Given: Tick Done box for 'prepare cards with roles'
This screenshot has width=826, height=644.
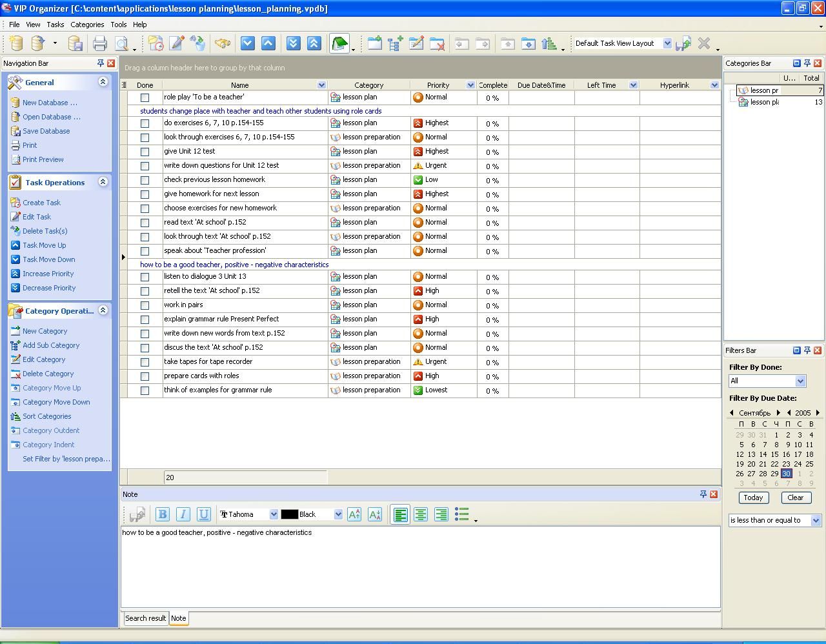Looking at the screenshot, I should point(145,376).
